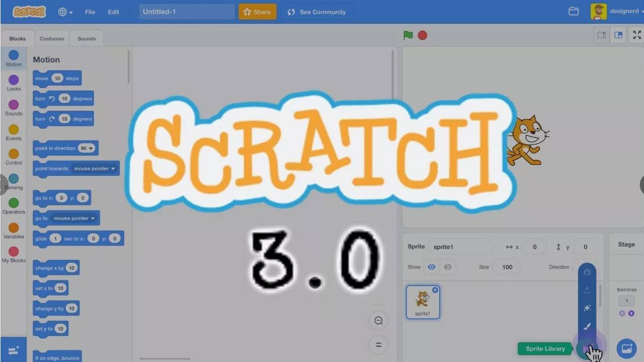Click the sprite y position field

pyautogui.click(x=585, y=247)
